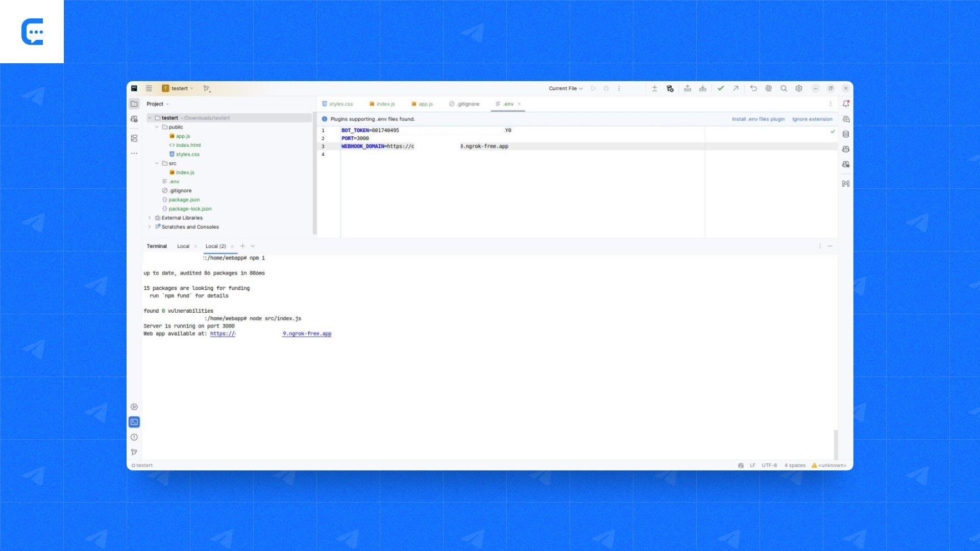This screenshot has width=980, height=551.
Task: Open the Problems tool window icon
Action: click(x=134, y=437)
